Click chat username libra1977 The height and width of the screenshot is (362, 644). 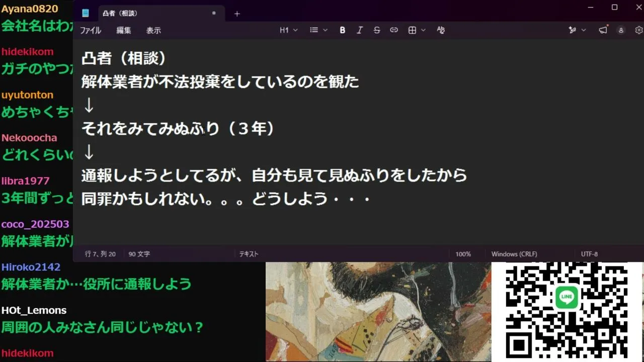pyautogui.click(x=25, y=181)
